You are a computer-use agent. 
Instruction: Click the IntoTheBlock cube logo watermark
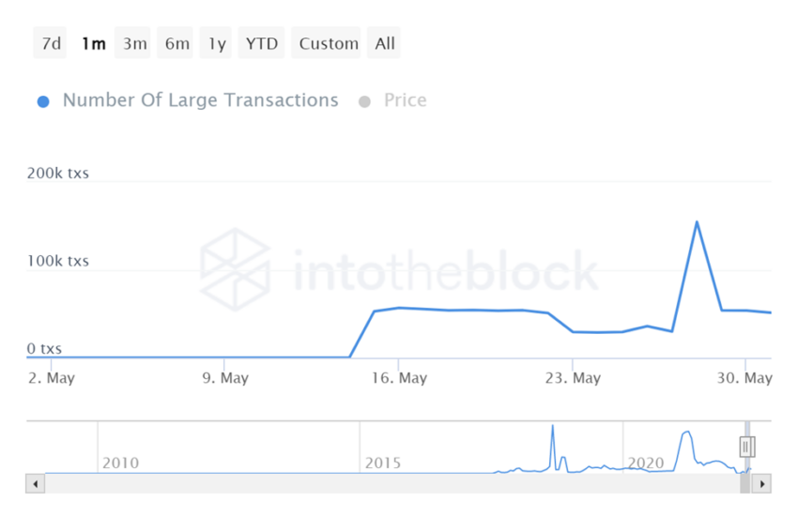tap(235, 269)
